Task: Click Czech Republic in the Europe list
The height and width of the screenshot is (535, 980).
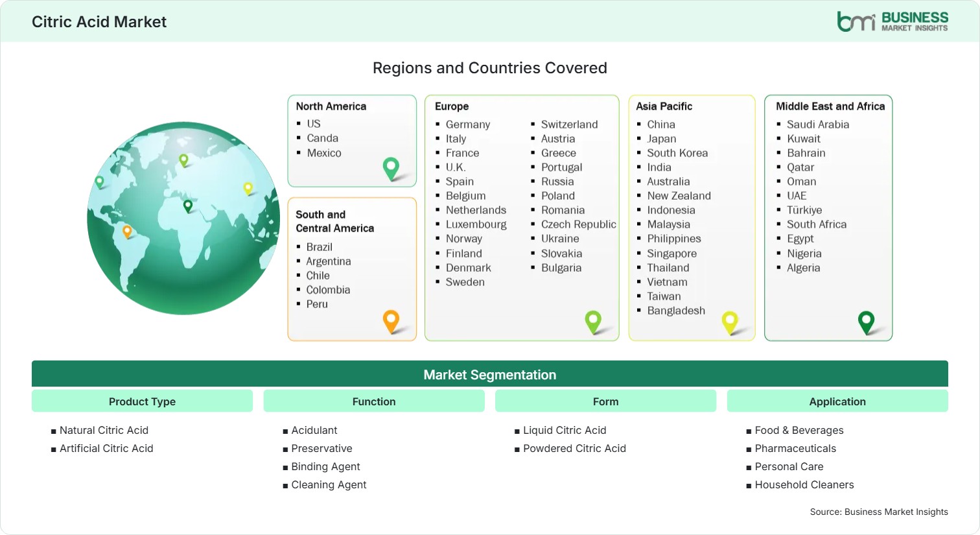Action: pyautogui.click(x=579, y=224)
